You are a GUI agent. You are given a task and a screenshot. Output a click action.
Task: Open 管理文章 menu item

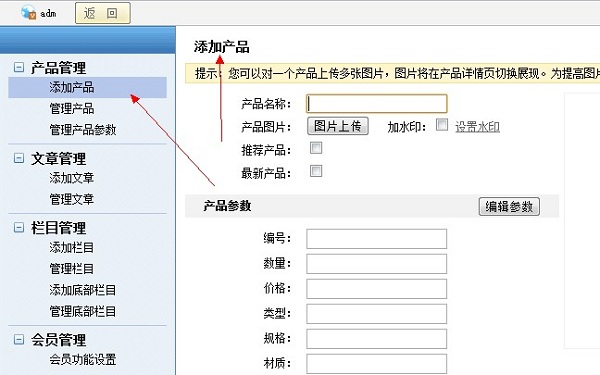click(x=72, y=199)
